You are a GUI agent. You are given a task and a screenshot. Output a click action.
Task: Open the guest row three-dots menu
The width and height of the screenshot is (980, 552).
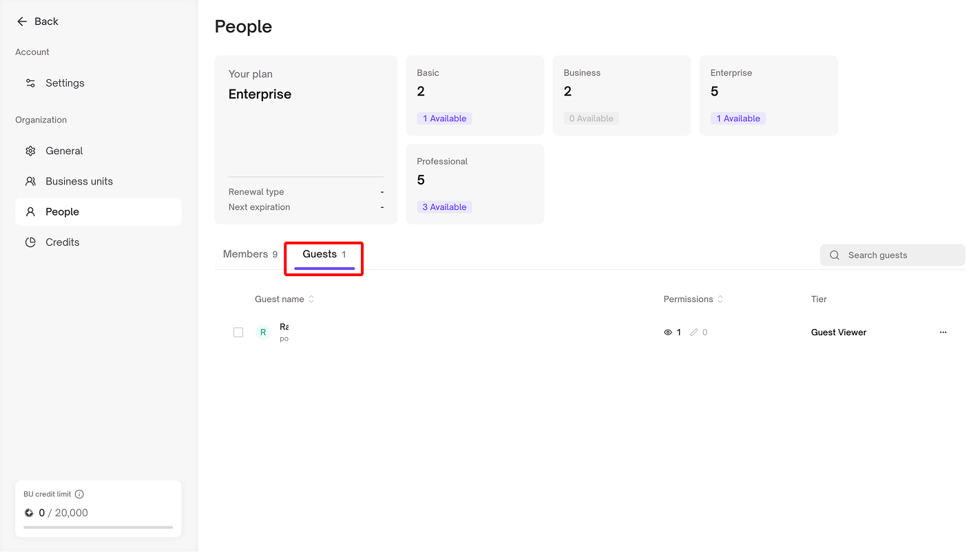943,332
